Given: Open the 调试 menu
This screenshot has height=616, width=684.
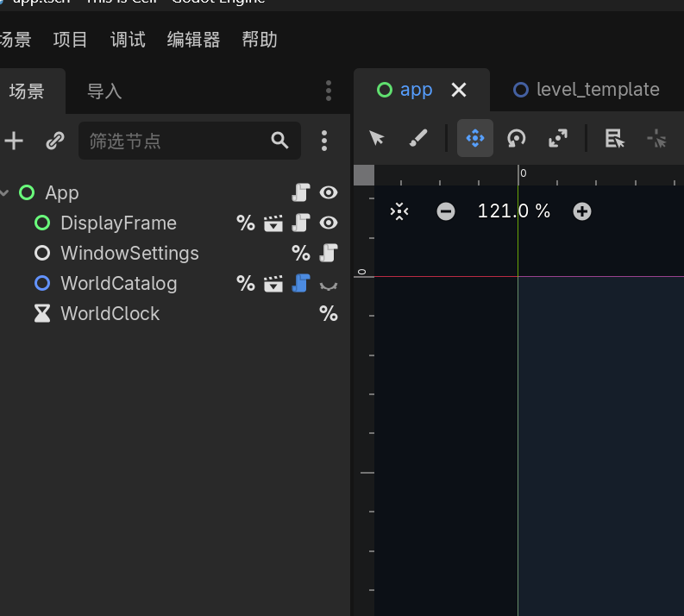Looking at the screenshot, I should 128,40.
